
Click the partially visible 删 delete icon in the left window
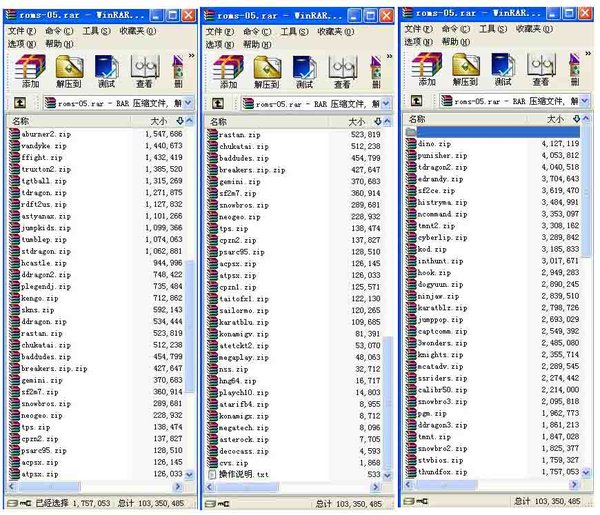coord(178,71)
